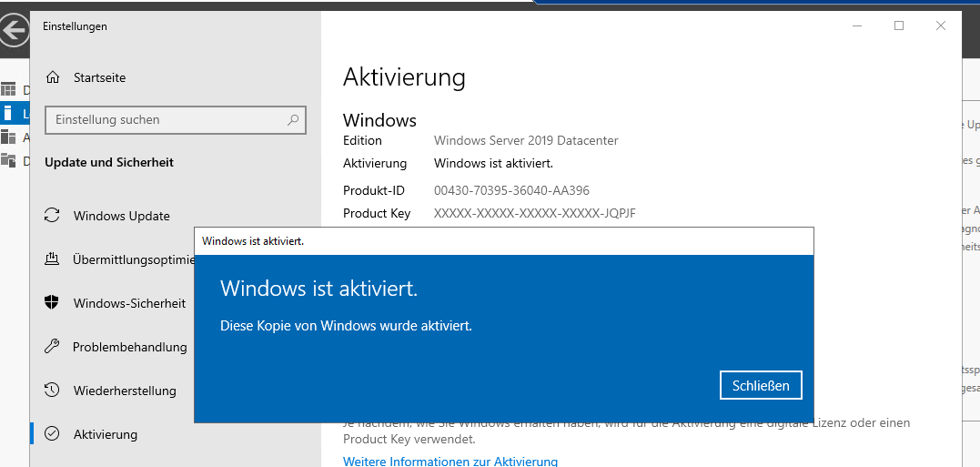980x467 pixels.
Task: Open Wiederherstellung settings page
Action: tap(125, 391)
